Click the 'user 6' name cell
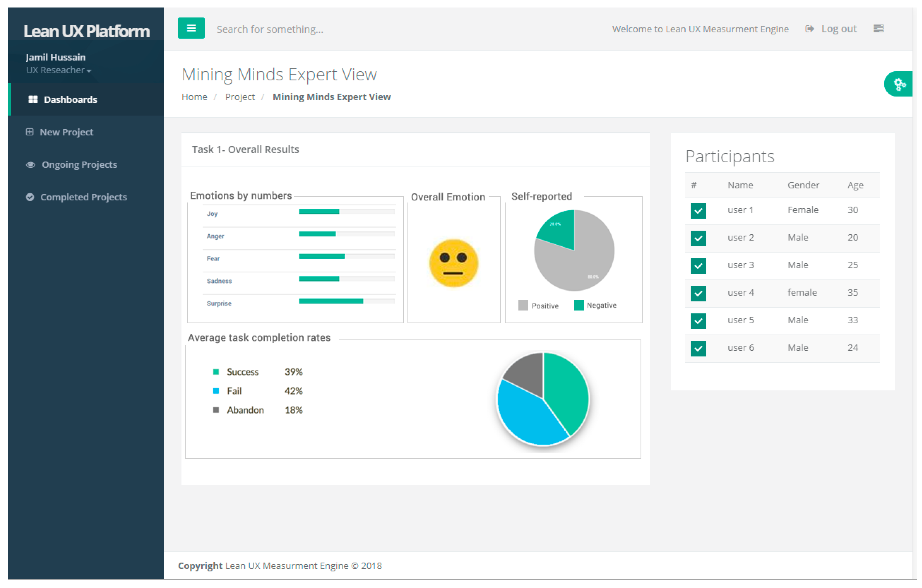Screen dimensions: 922x588 [x=740, y=348]
